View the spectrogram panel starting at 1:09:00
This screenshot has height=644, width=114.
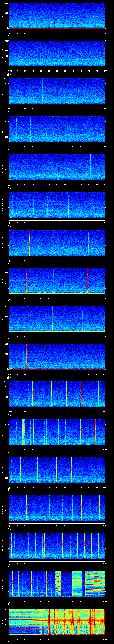(x=57, y=357)
